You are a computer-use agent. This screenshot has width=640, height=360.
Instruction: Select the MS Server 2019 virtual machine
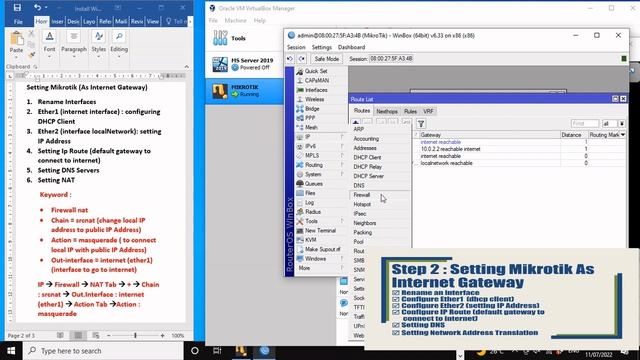[x=244, y=64]
